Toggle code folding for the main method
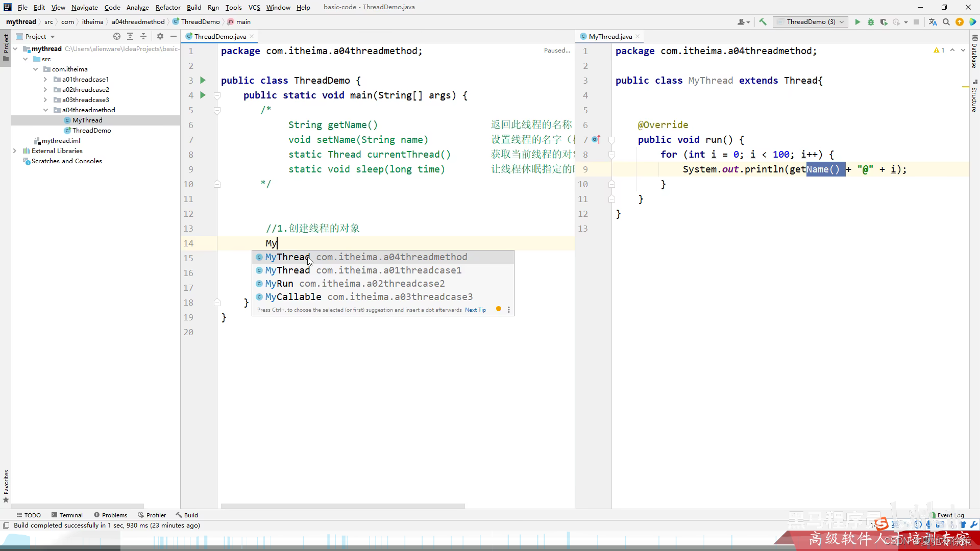 (x=217, y=95)
